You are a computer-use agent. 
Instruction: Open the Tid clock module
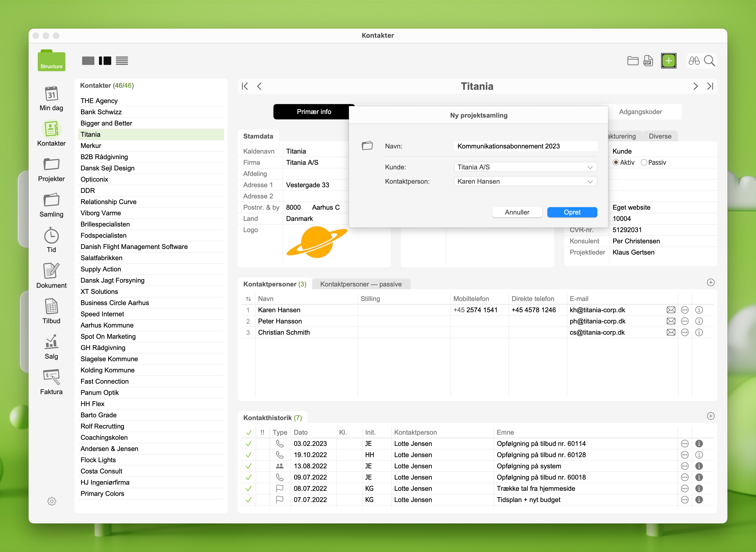coord(52,236)
